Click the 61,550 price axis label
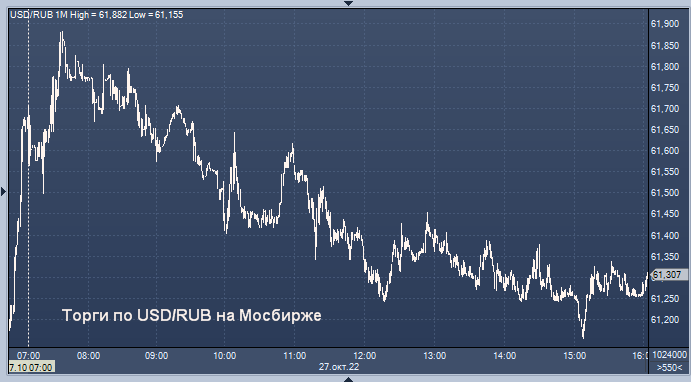The image size is (691, 382). coord(665,171)
